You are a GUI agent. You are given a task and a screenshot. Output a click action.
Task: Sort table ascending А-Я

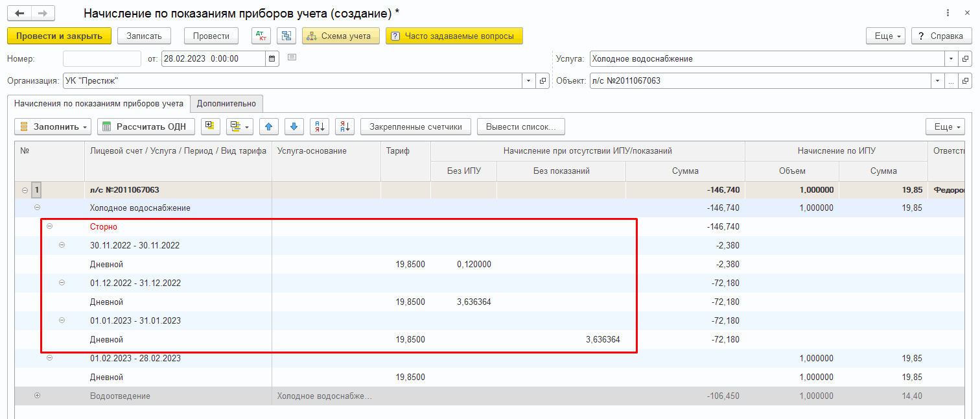click(319, 126)
